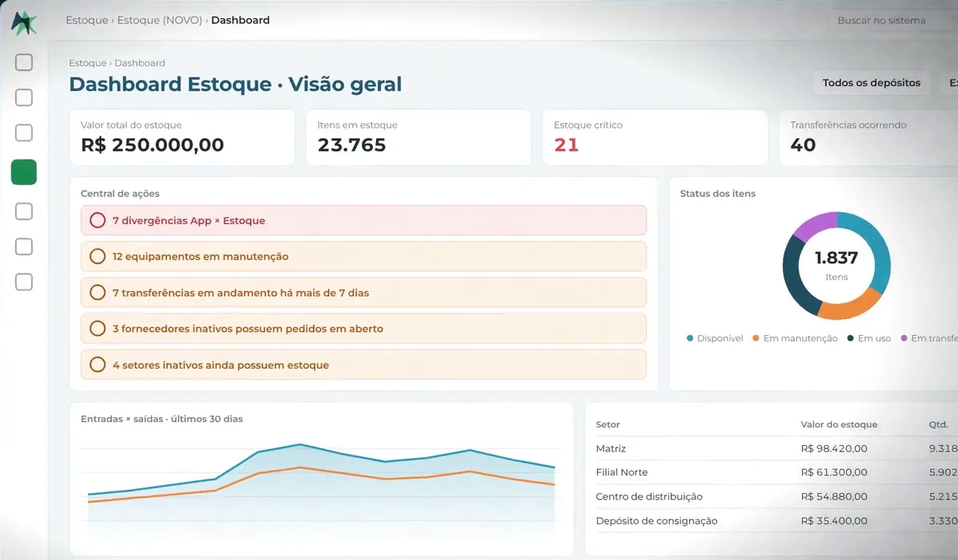Click the teal Disponível donut segment
This screenshot has width=958, height=560.
878,247
